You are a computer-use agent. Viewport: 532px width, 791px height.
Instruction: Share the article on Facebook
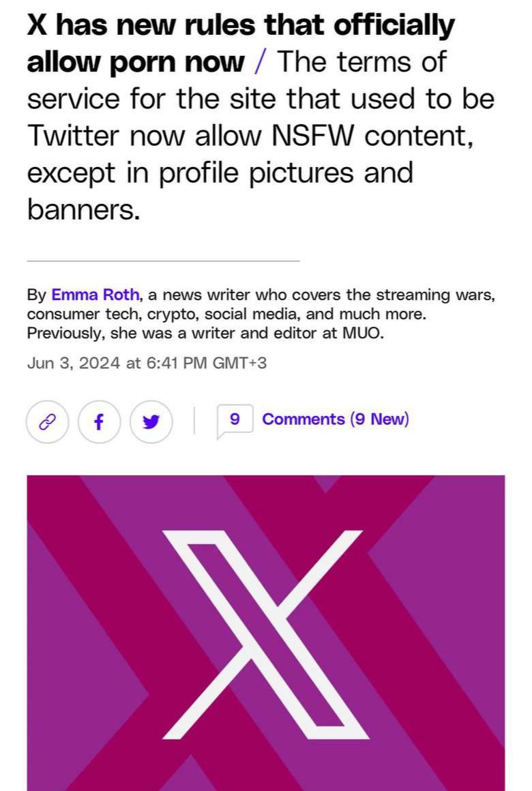coord(99,422)
